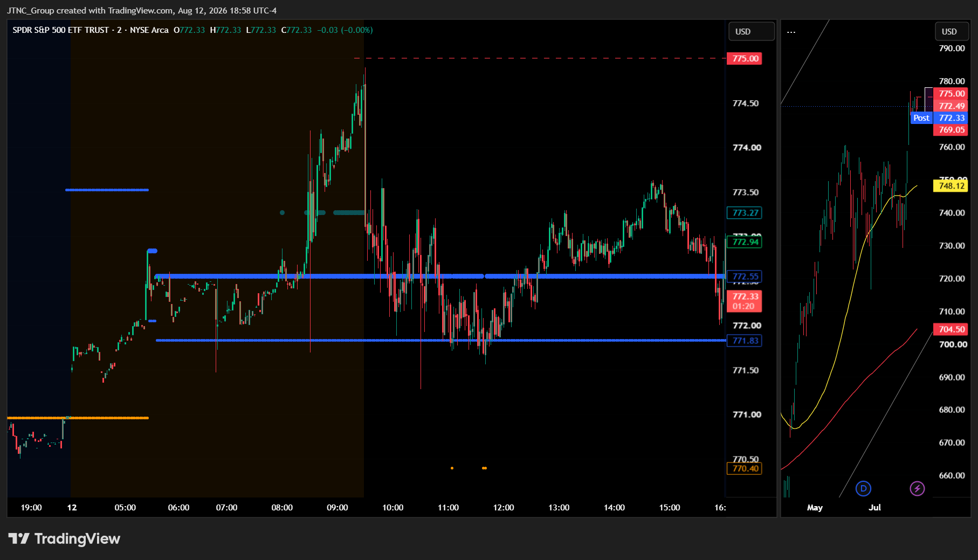Click the May label on daily time axis
This screenshot has width=978, height=560.
815,508
